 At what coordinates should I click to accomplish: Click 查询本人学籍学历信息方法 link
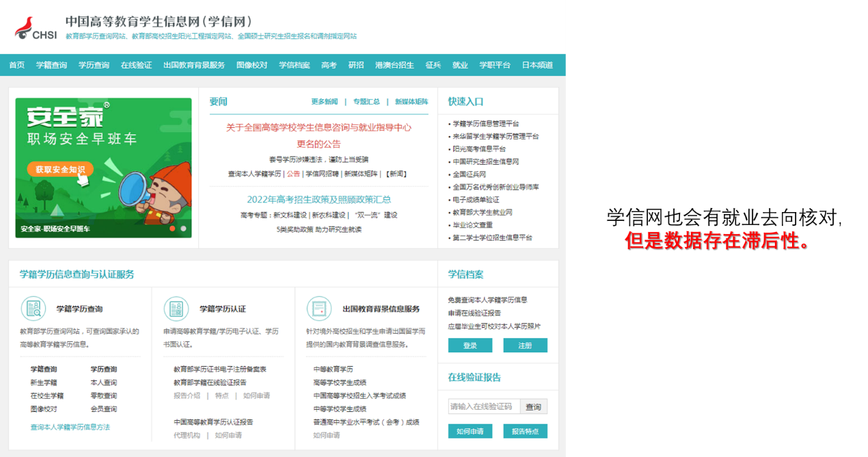pos(70,427)
